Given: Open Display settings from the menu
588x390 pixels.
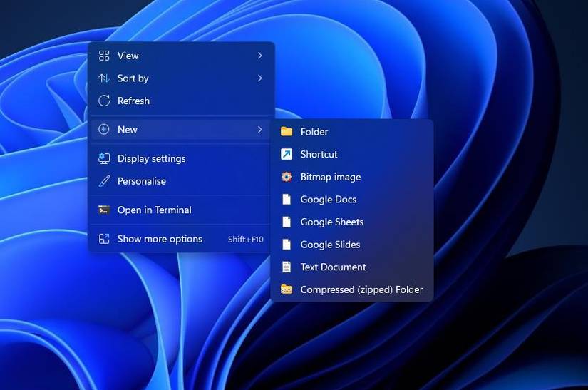Looking at the screenshot, I should point(181,158).
